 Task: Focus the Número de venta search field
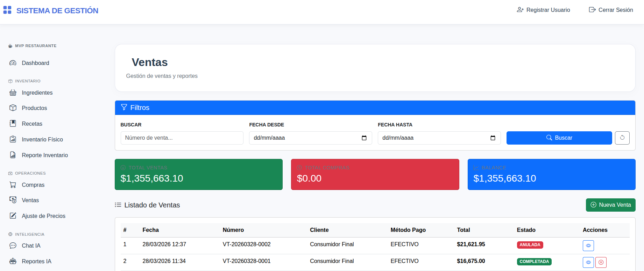tap(182, 138)
